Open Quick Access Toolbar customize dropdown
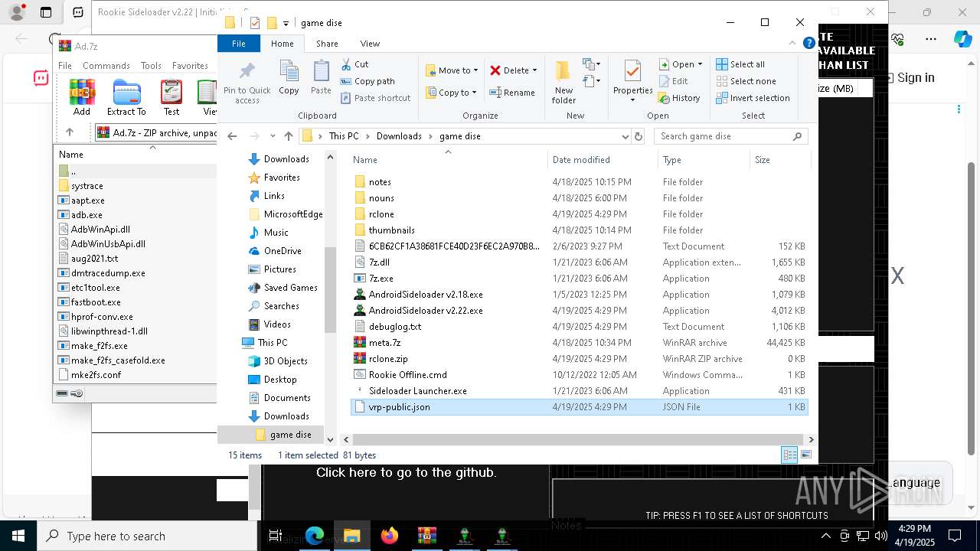Screen dimensions: 980x551 [286, 23]
